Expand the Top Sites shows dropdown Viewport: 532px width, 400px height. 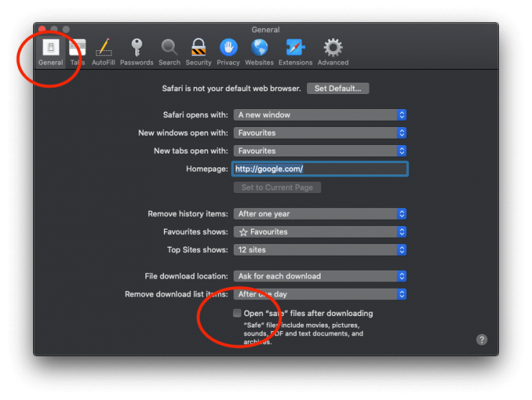click(x=320, y=250)
